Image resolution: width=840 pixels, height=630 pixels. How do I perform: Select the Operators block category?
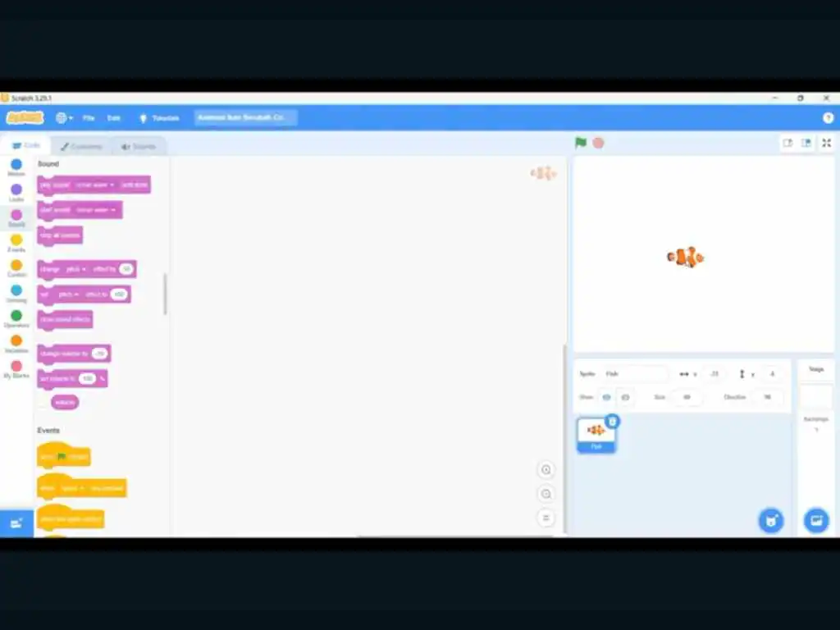tap(16, 319)
